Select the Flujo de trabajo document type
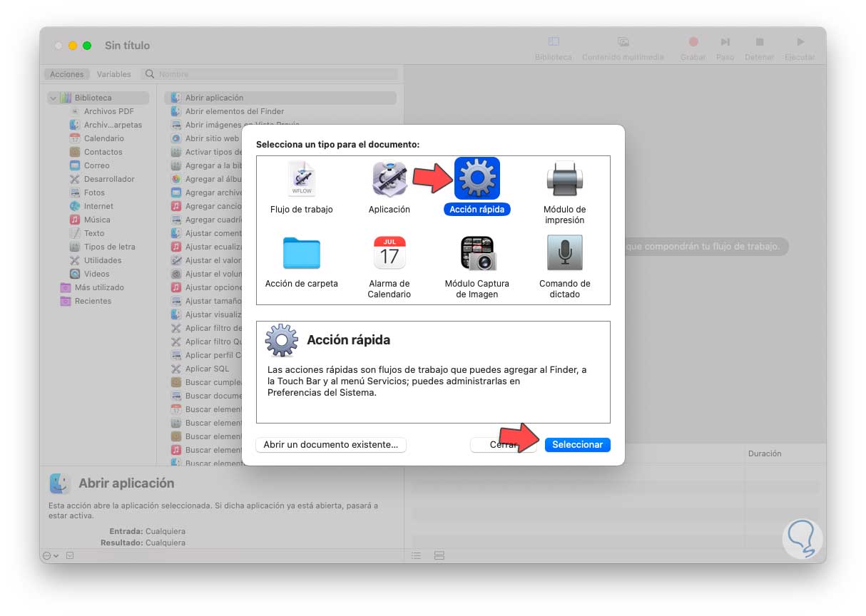 pos(301,187)
